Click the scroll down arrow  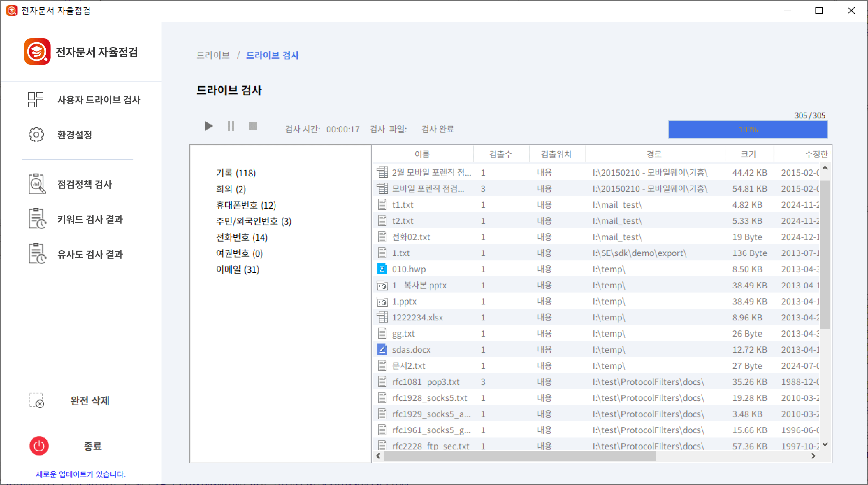tap(825, 444)
